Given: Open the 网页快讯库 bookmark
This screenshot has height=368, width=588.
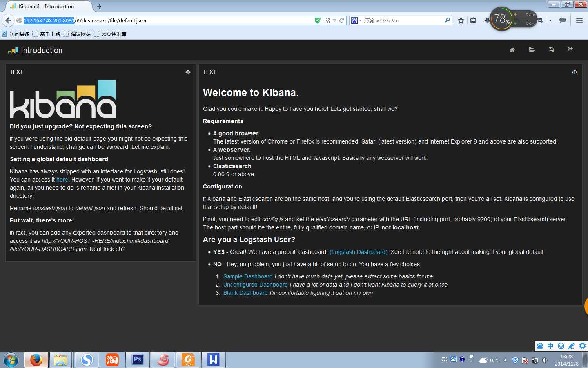Looking at the screenshot, I should point(110,34).
